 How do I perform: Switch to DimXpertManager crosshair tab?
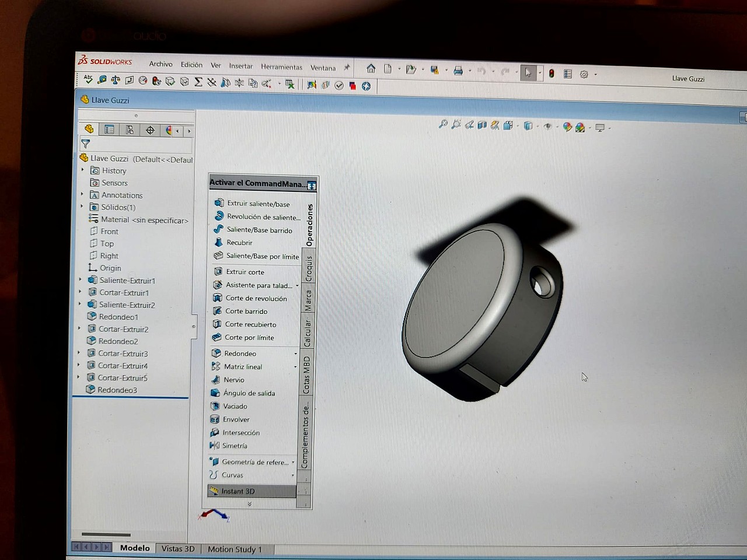[150, 131]
